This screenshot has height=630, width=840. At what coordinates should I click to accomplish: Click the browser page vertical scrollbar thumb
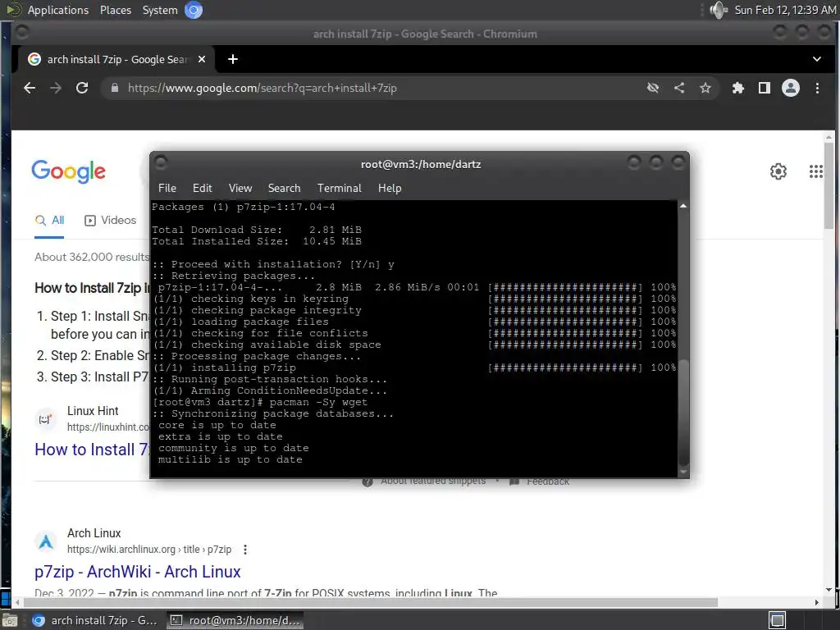(829, 186)
